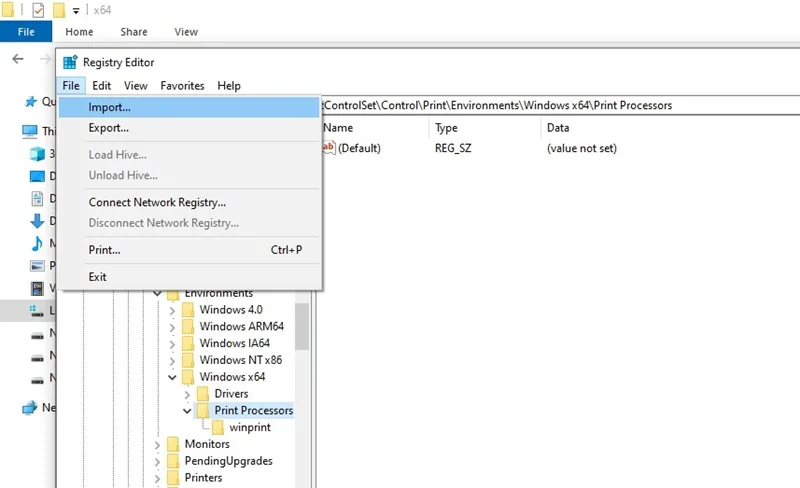This screenshot has height=488, width=800.
Task: Collapse the Print Processors tree node
Action: tap(187, 410)
